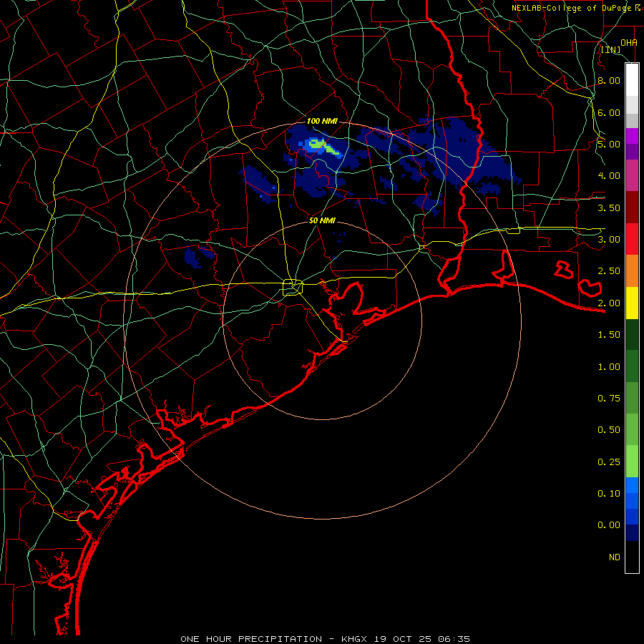644x644 pixels.
Task: Click the 100 NMI range ring label
Action: (323, 121)
